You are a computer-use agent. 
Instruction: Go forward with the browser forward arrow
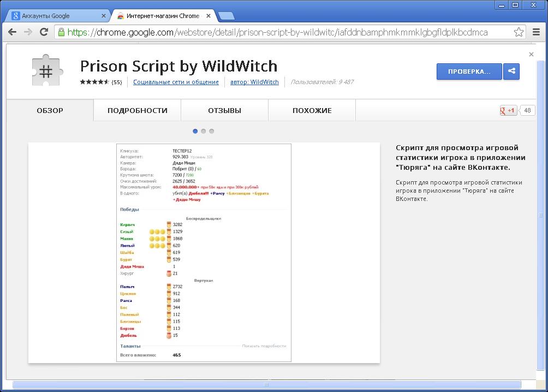(28, 32)
